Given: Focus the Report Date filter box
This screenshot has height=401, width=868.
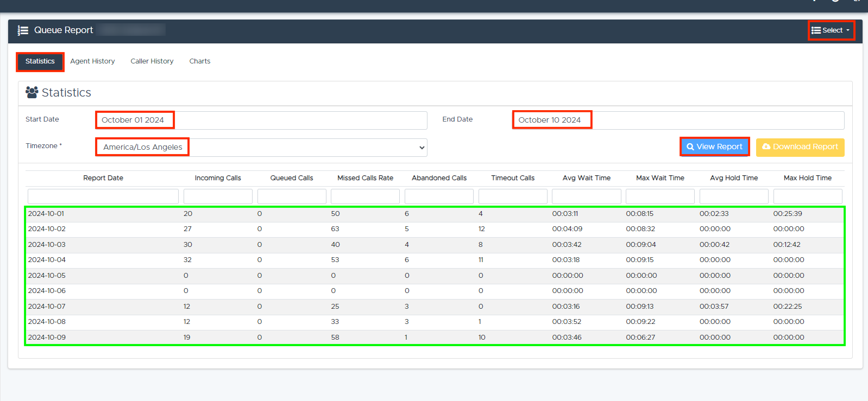Looking at the screenshot, I should [103, 196].
